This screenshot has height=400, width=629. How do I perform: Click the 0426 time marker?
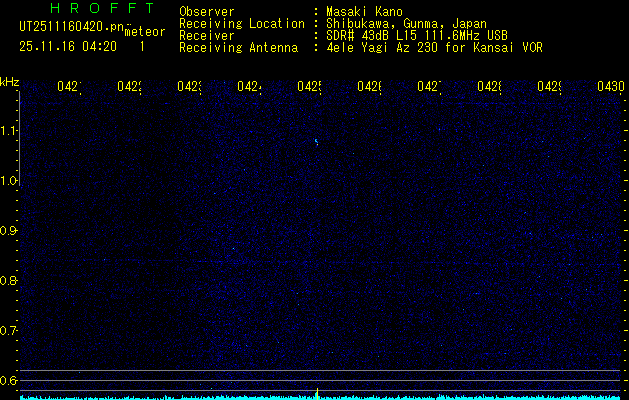pyautogui.click(x=369, y=87)
